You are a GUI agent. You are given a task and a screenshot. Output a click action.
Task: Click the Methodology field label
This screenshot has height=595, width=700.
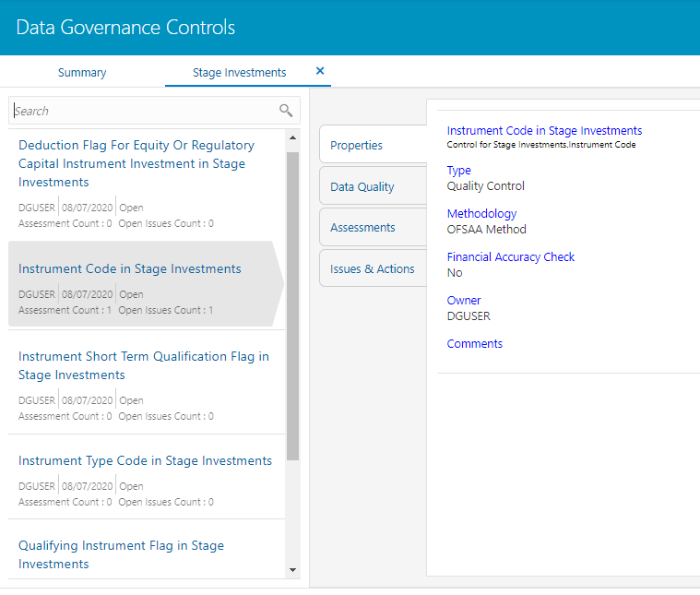[481, 213]
